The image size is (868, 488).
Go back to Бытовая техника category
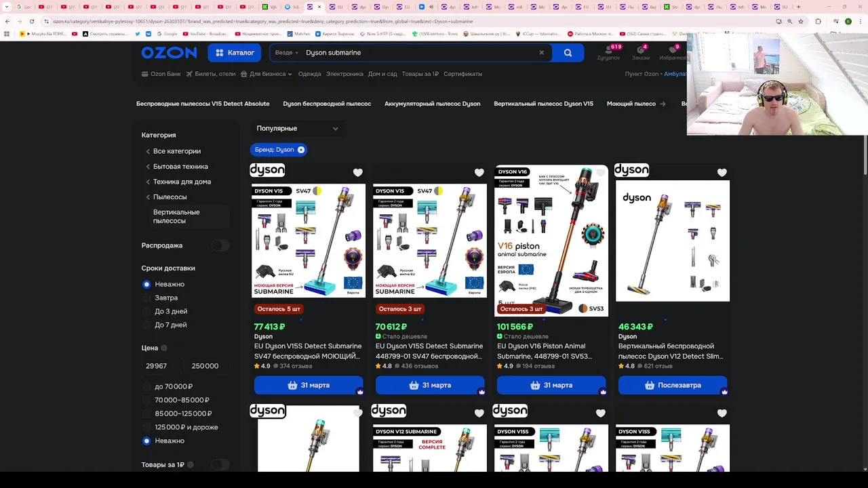pyautogui.click(x=180, y=166)
